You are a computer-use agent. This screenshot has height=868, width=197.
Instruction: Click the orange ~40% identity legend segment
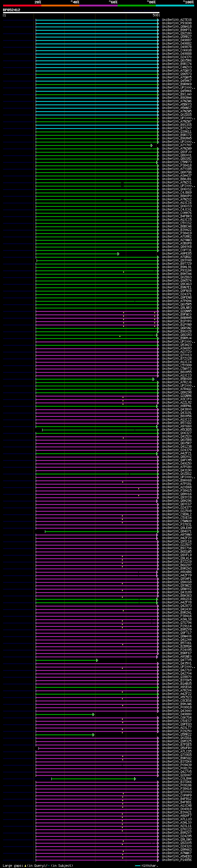tap(60, 6)
